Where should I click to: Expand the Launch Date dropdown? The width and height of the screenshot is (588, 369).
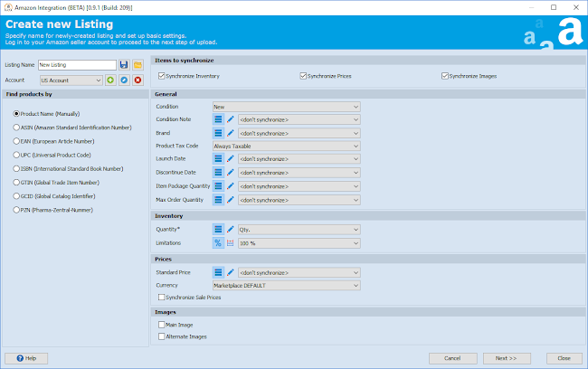point(299,159)
